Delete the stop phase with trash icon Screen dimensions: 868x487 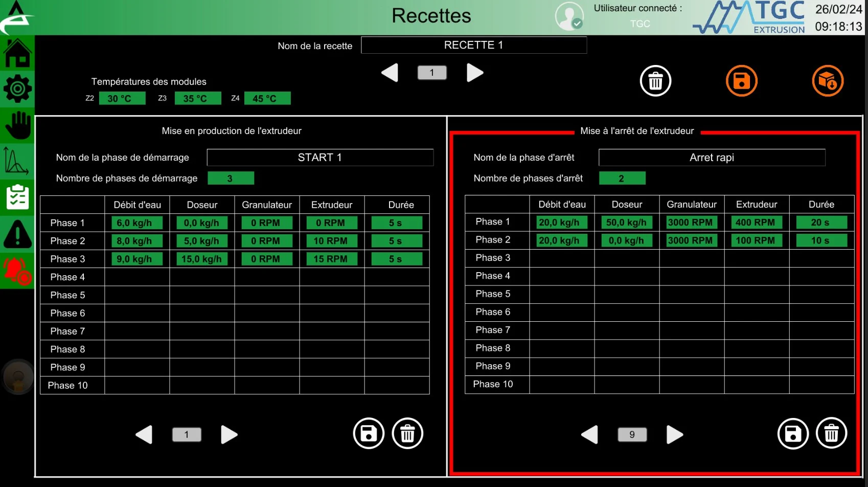(x=832, y=434)
